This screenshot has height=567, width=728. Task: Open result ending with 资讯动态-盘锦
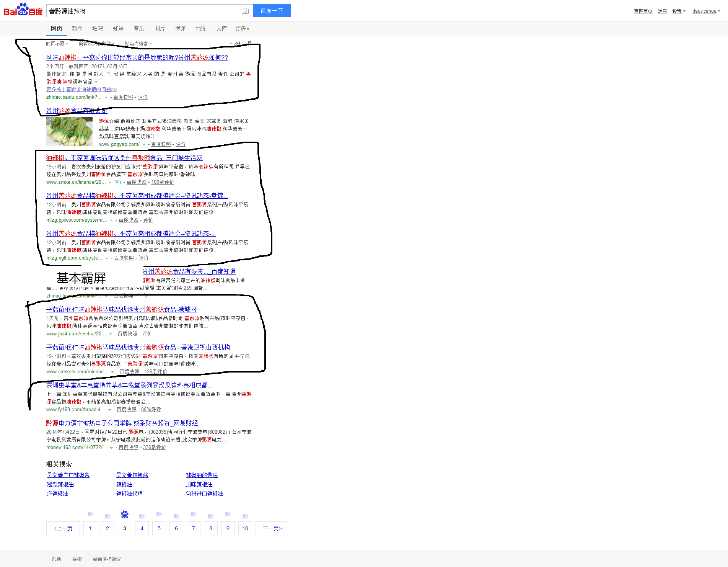click(137, 196)
